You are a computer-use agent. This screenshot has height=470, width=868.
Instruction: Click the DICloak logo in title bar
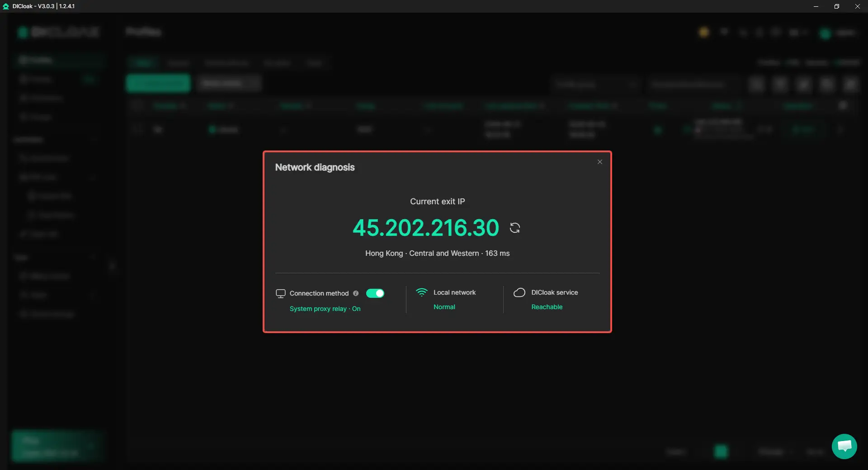point(6,6)
